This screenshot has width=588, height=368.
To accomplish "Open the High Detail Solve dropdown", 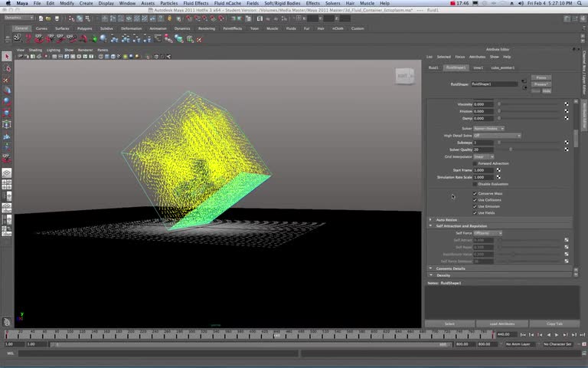I will 497,136.
